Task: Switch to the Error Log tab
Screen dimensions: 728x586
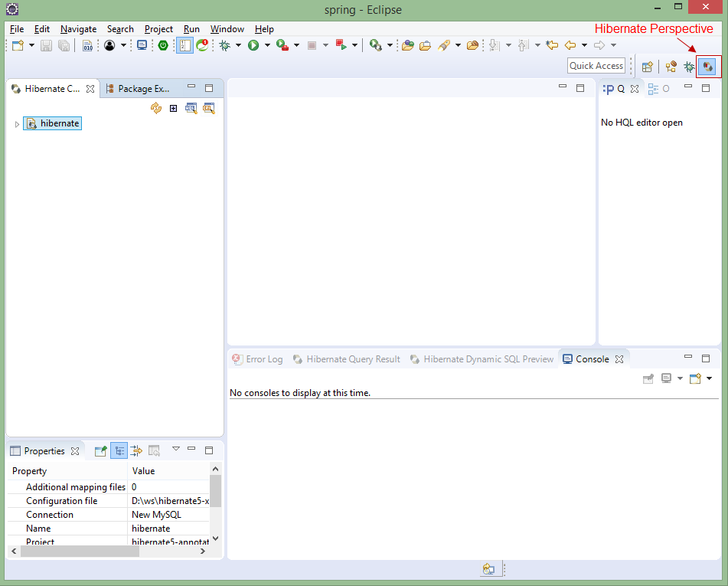Action: 258,358
